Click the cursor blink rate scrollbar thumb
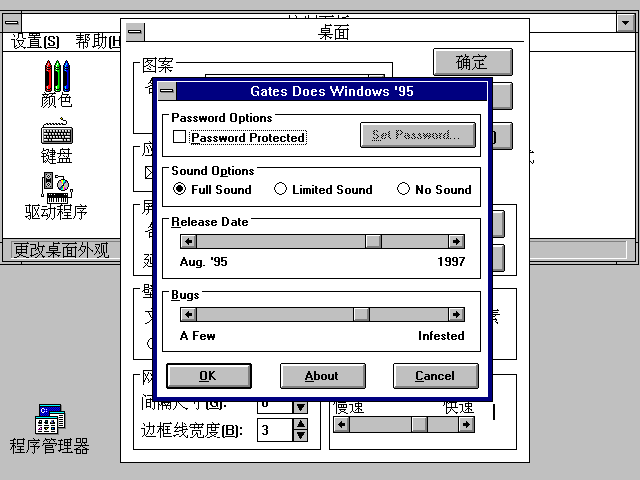 click(419, 425)
